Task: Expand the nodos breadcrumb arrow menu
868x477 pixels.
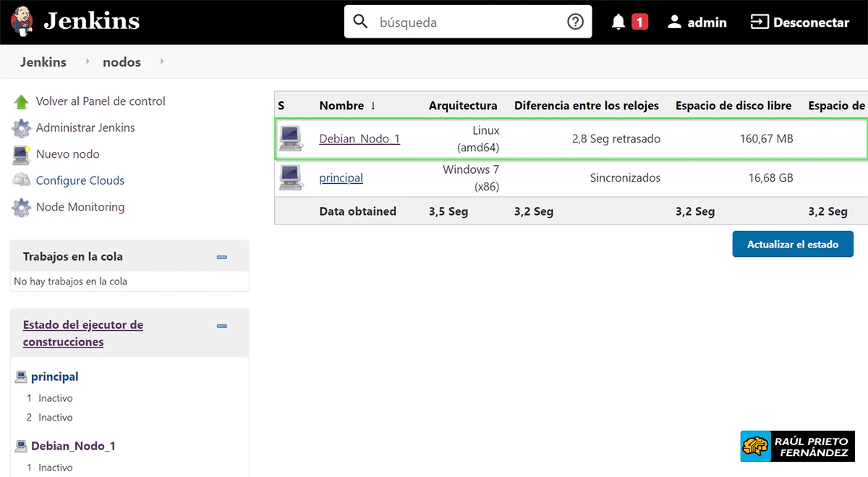Action: [162, 62]
